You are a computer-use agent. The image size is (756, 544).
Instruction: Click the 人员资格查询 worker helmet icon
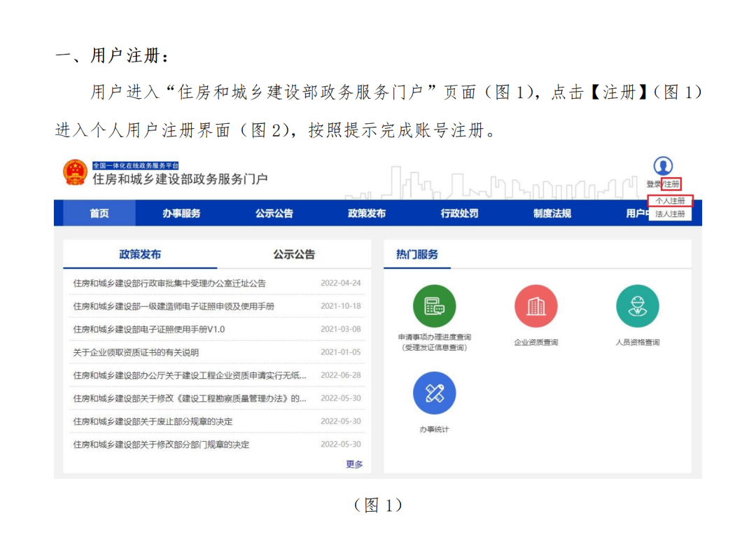click(637, 305)
